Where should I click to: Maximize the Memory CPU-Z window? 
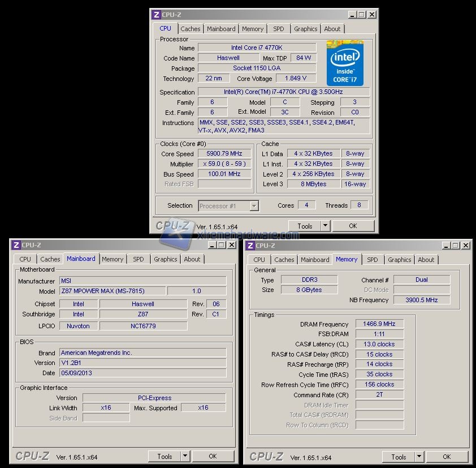point(456,246)
